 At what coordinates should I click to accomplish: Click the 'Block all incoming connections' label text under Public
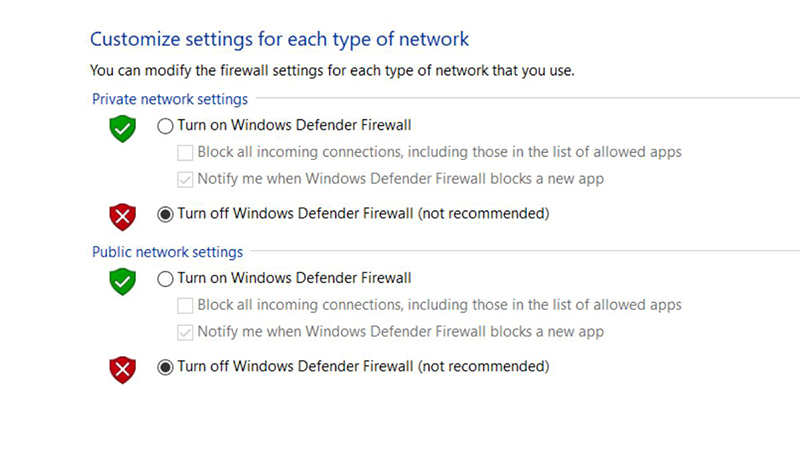pyautogui.click(x=439, y=305)
